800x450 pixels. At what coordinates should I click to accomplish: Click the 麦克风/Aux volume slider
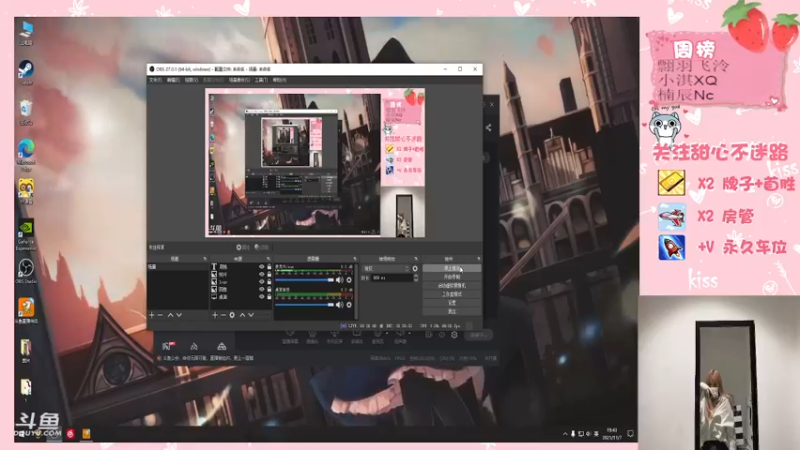(305, 280)
